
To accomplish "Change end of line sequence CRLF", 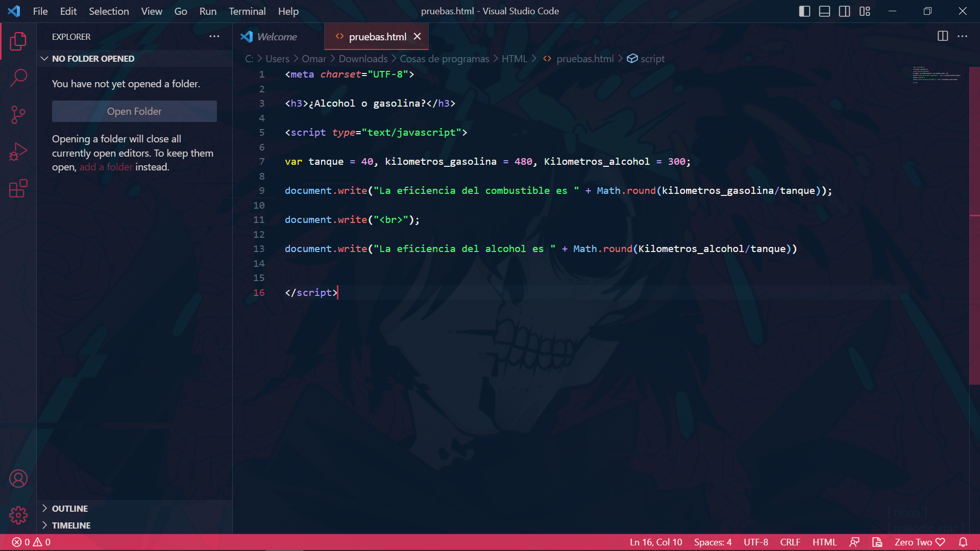I will pyautogui.click(x=790, y=542).
